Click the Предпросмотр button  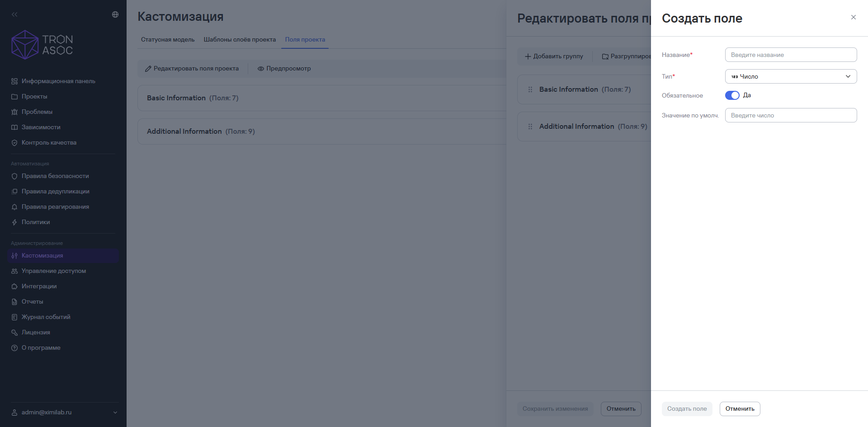[x=284, y=69]
